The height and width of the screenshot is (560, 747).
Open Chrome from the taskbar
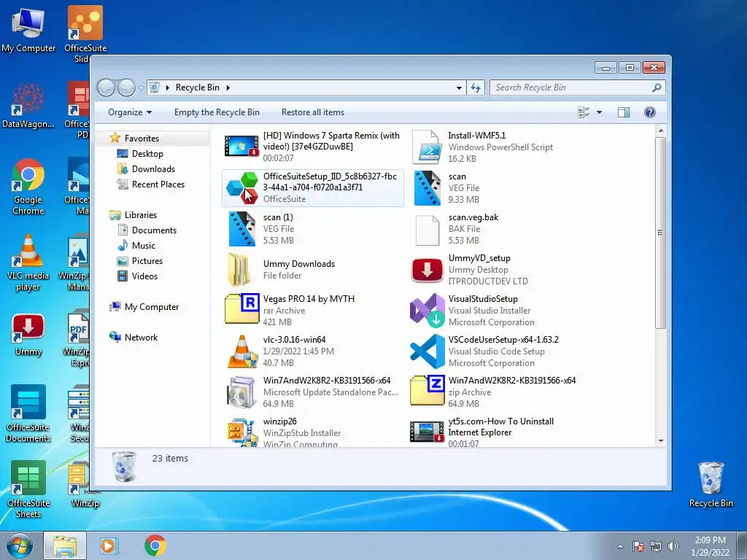click(155, 546)
